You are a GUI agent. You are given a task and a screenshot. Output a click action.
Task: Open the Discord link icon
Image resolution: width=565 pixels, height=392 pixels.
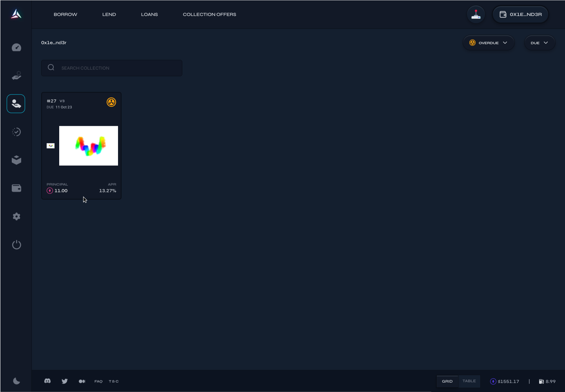(47, 381)
